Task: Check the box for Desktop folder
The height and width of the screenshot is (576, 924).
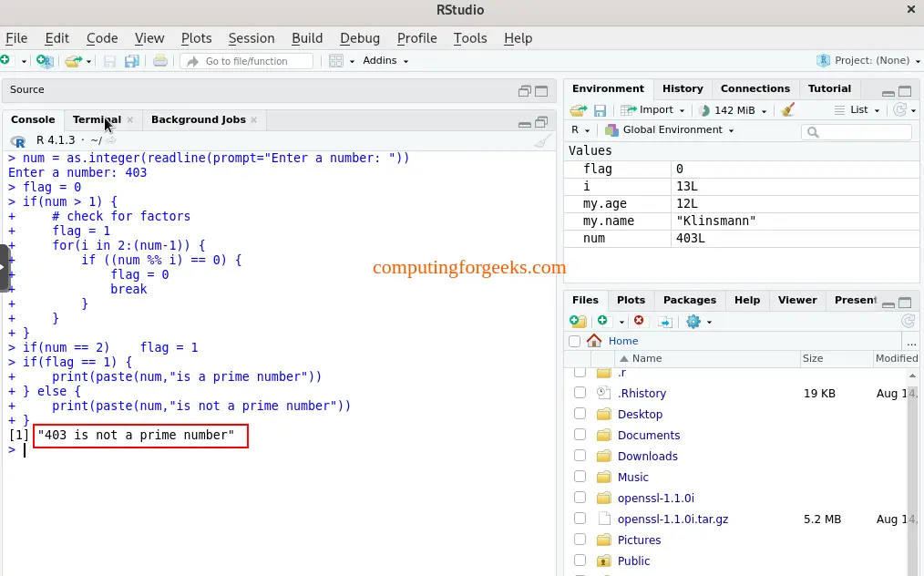Action: pos(580,414)
